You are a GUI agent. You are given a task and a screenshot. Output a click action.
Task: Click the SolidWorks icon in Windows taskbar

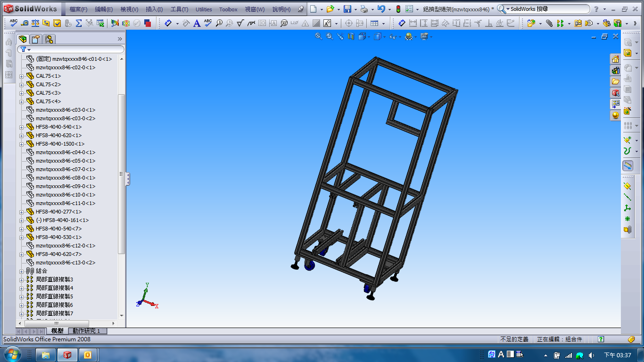pyautogui.click(x=67, y=354)
